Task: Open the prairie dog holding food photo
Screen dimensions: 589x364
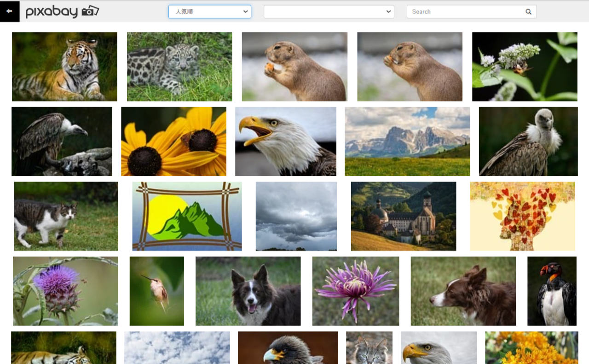Action: point(294,67)
